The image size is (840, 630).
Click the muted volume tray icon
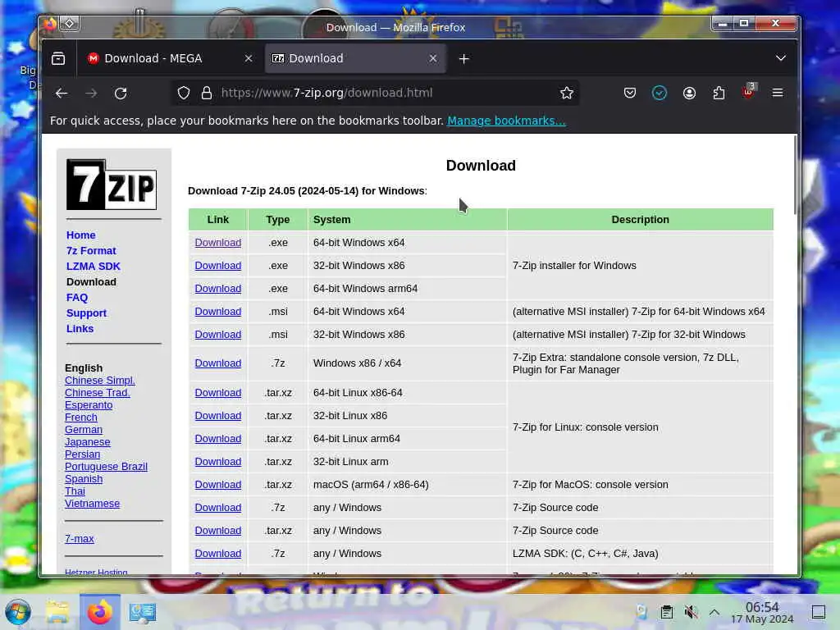(691, 612)
